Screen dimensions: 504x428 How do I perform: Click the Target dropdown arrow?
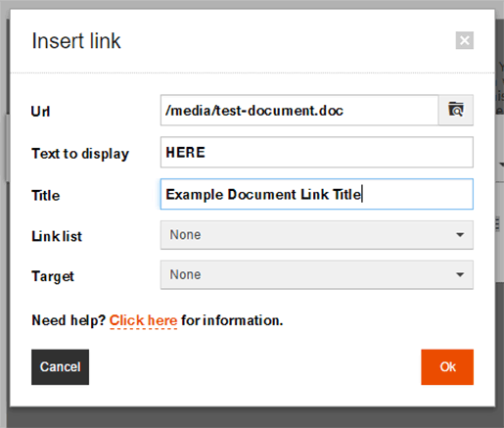pyautogui.click(x=460, y=274)
